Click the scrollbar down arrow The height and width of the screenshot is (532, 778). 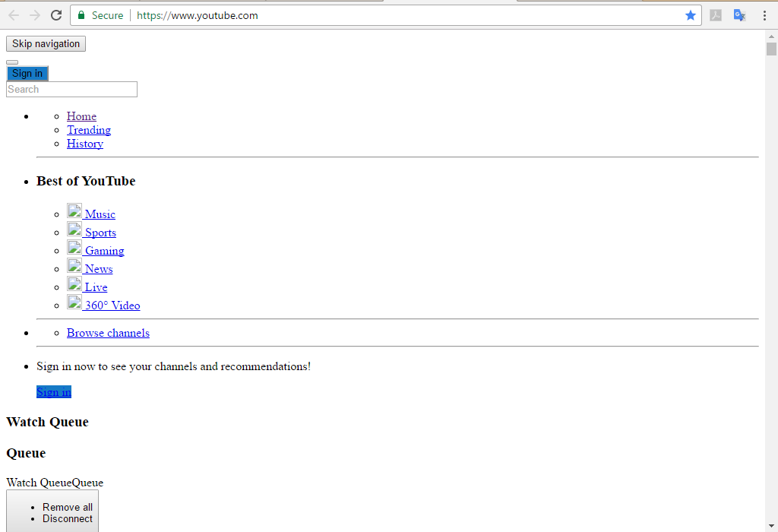pyautogui.click(x=771, y=526)
